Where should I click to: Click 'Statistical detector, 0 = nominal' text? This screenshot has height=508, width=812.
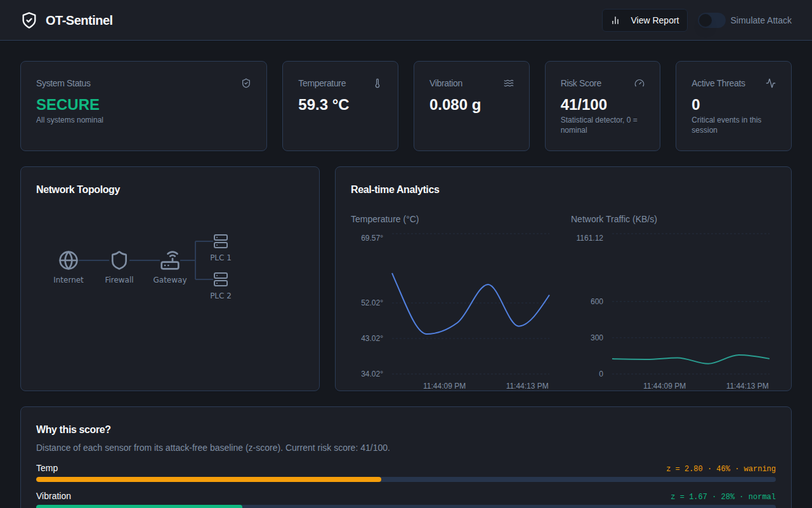[599, 125]
